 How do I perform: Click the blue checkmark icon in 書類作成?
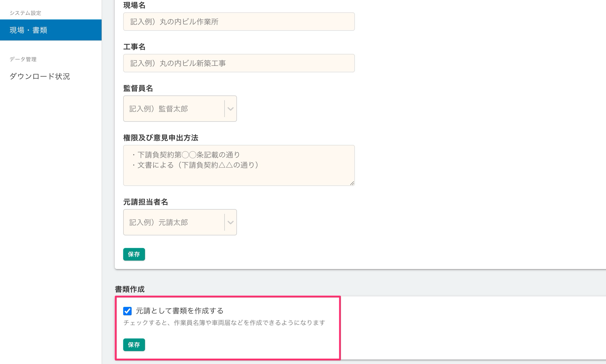coord(127,312)
